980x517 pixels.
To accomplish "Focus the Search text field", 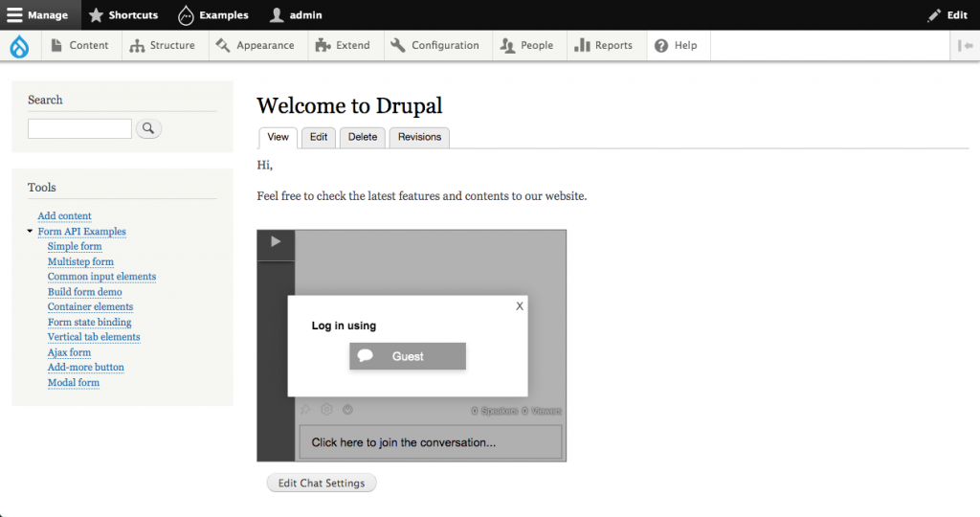I will 79,128.
